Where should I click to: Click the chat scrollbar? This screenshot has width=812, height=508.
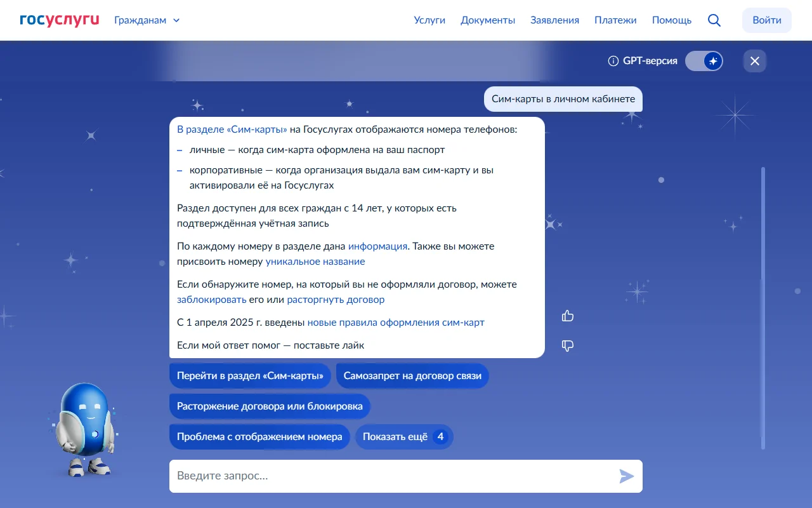[x=763, y=308]
